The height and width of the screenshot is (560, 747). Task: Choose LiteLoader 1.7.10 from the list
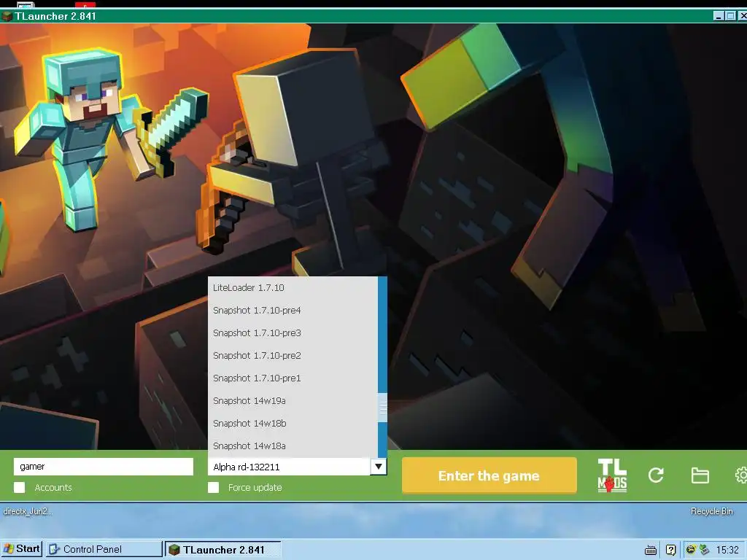(293, 287)
